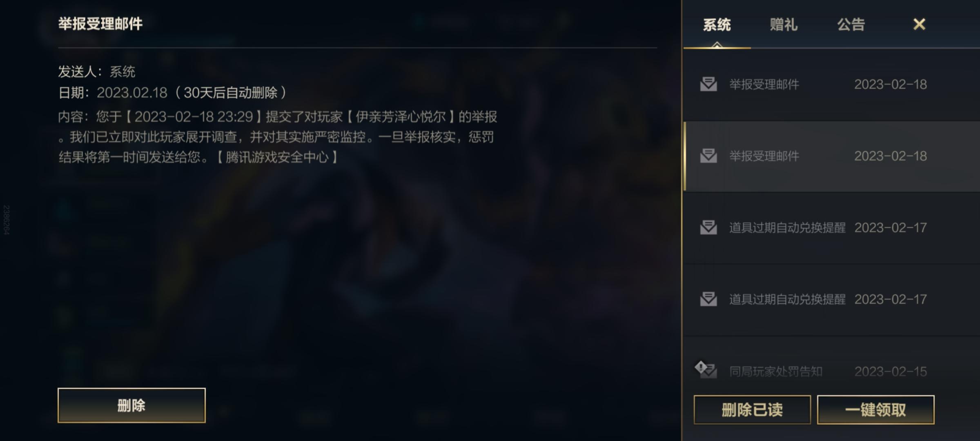The height and width of the screenshot is (441, 980).
Task: Open the 公告 tab
Action: point(851,24)
